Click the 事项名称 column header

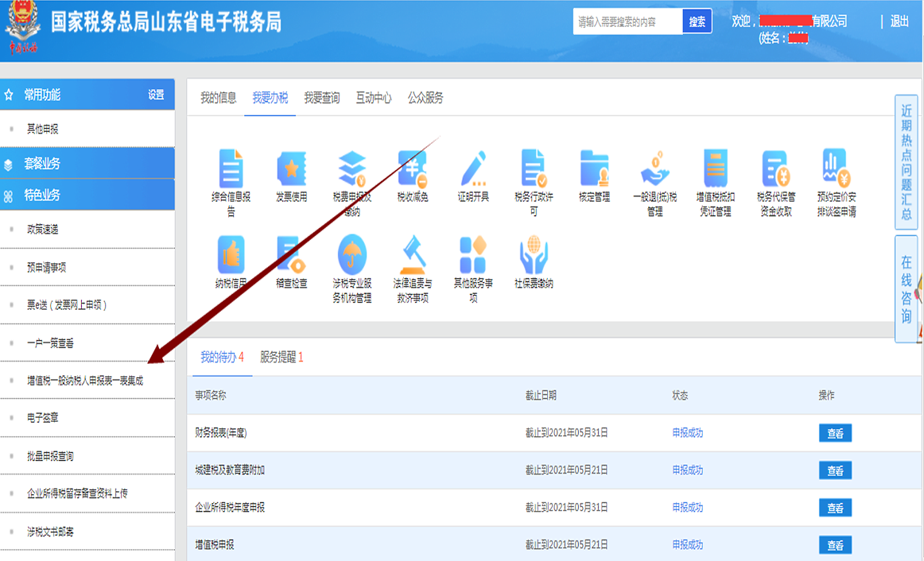click(x=211, y=396)
